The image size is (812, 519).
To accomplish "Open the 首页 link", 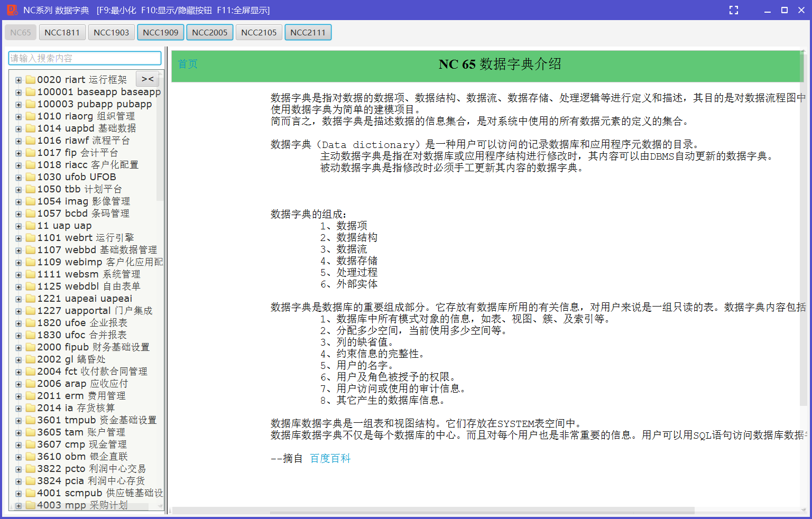I will pyautogui.click(x=187, y=64).
